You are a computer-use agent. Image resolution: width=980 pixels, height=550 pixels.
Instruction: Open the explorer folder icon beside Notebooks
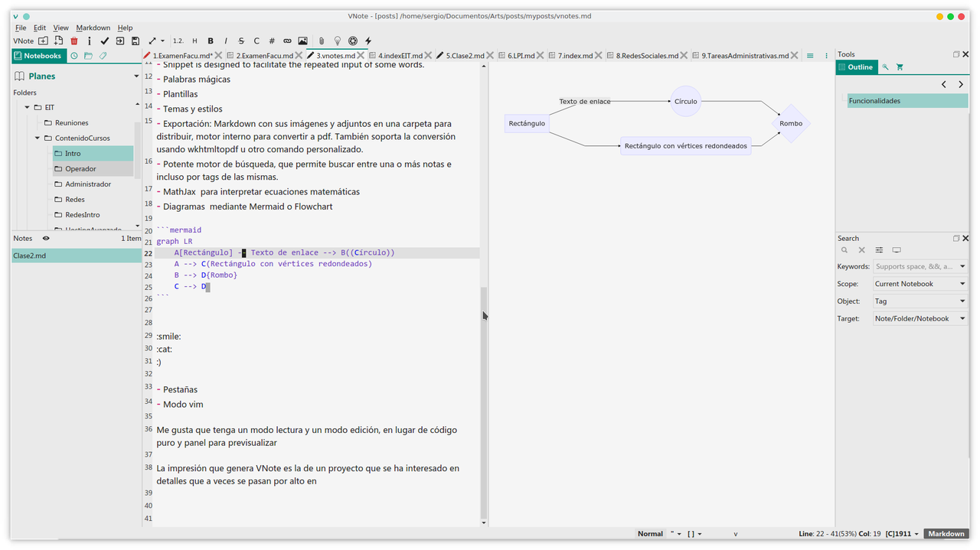click(x=88, y=56)
